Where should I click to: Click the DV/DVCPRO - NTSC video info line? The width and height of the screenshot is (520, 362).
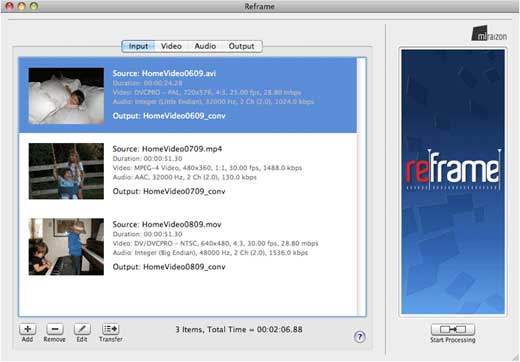tap(215, 243)
